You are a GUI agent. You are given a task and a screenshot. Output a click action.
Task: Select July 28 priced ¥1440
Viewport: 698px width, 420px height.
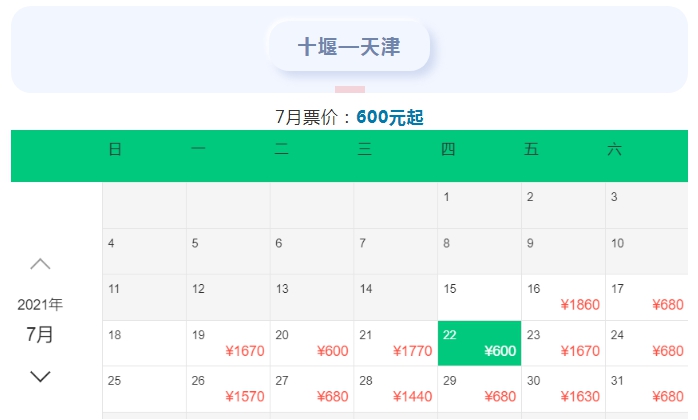pos(396,389)
